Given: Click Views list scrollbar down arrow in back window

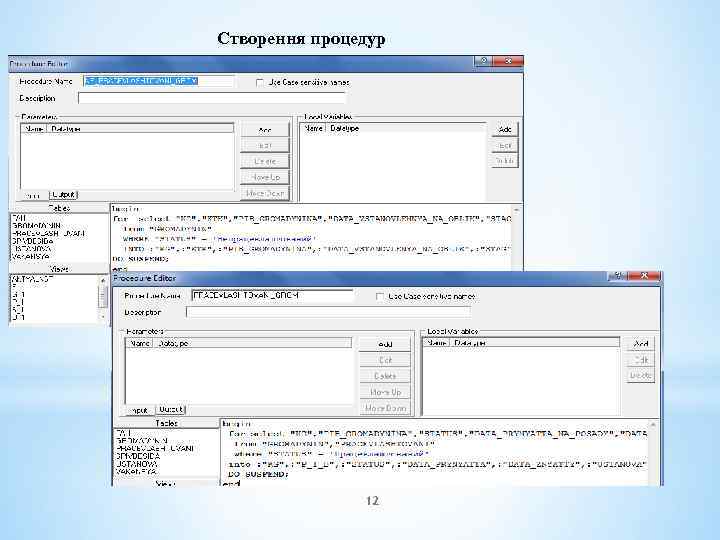Looking at the screenshot, I should (x=103, y=317).
